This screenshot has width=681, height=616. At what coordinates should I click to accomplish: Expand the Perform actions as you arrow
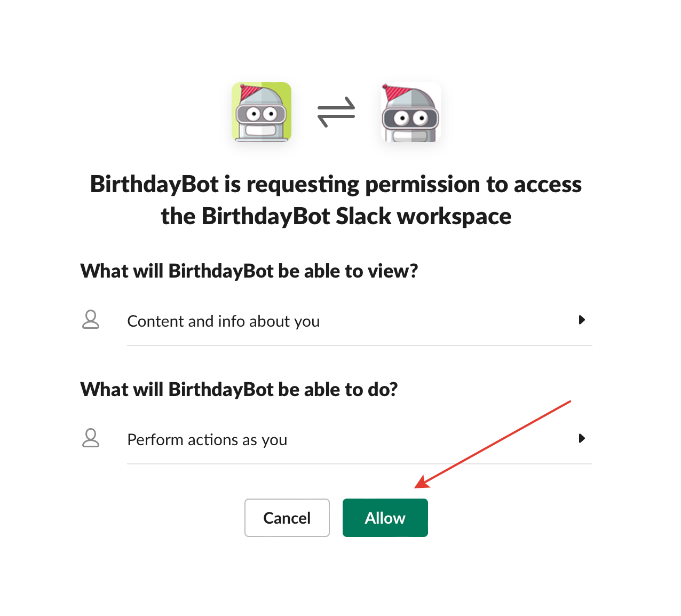[582, 438]
